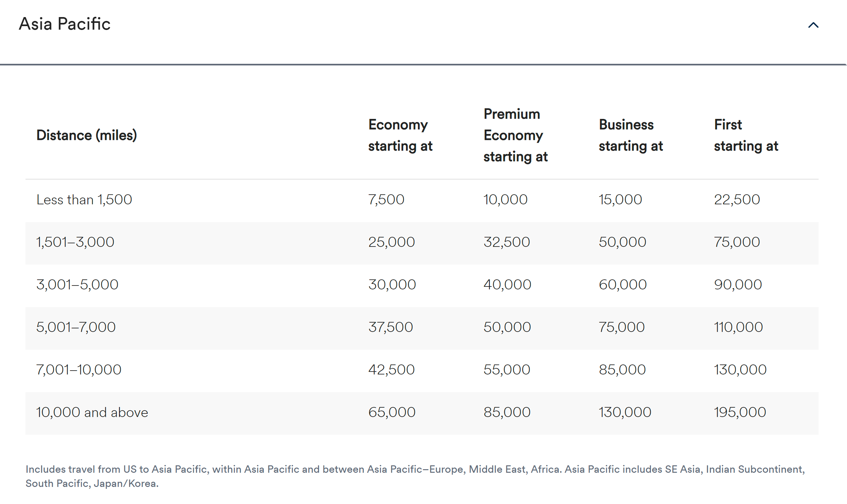Select the 10,000 and above row
This screenshot has height=504, width=847.
click(x=92, y=412)
